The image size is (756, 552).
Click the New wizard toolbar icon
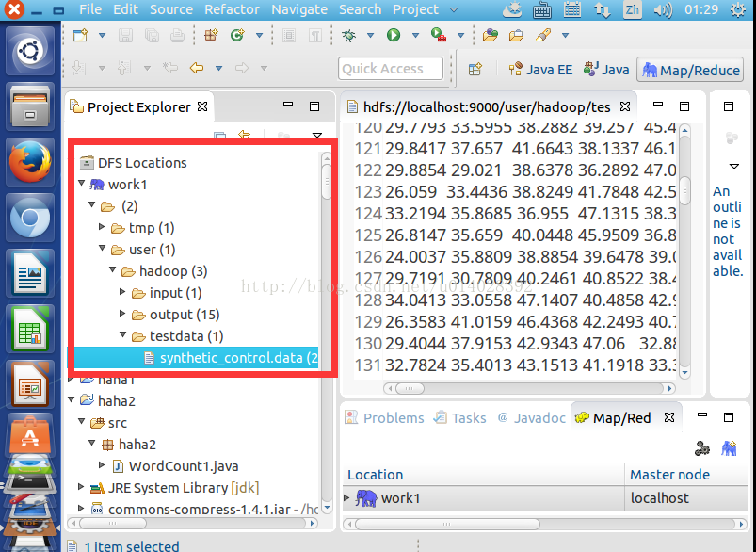(x=81, y=35)
